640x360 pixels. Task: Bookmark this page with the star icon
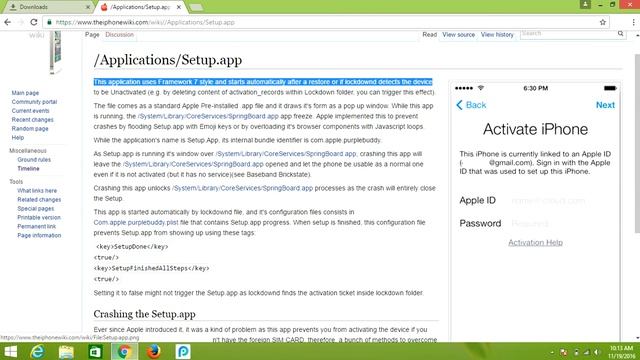602,22
